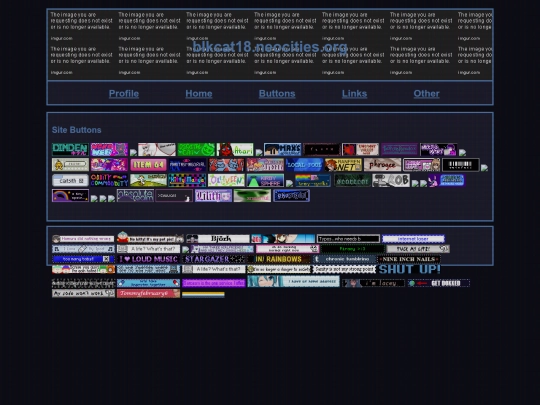This screenshot has height=405, width=540.
Task: Click the blue and yellow striped flag image
Action: click(203, 294)
